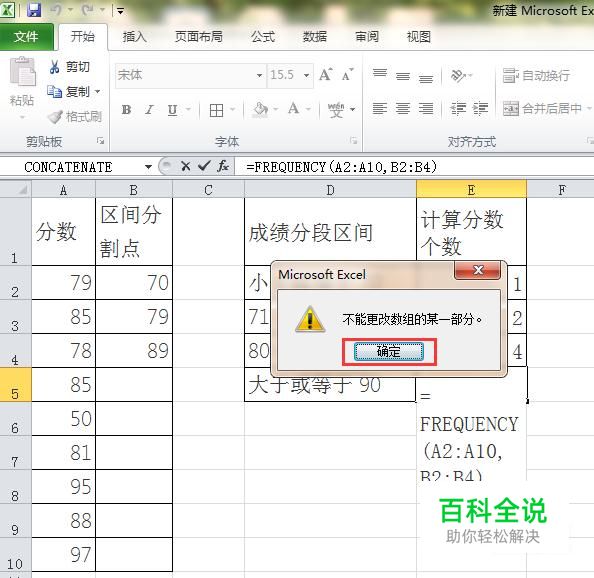Click the Excel application icon in title bar

(x=7, y=10)
